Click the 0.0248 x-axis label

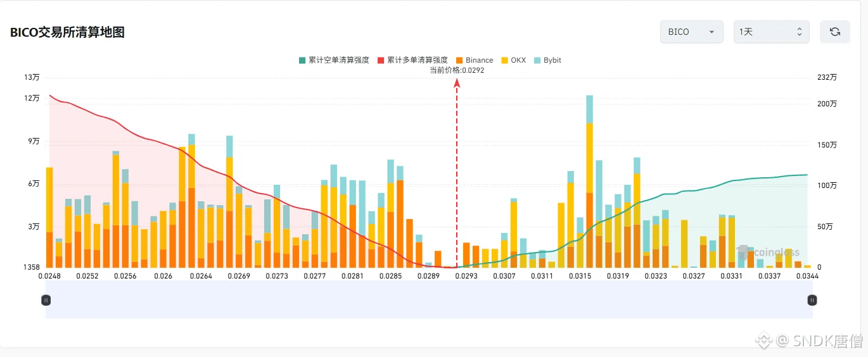(49, 277)
